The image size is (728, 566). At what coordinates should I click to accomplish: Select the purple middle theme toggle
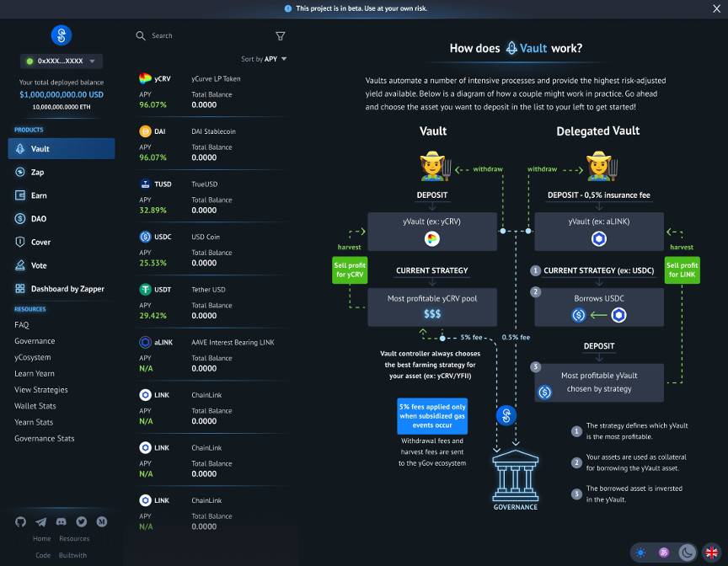pyautogui.click(x=664, y=553)
